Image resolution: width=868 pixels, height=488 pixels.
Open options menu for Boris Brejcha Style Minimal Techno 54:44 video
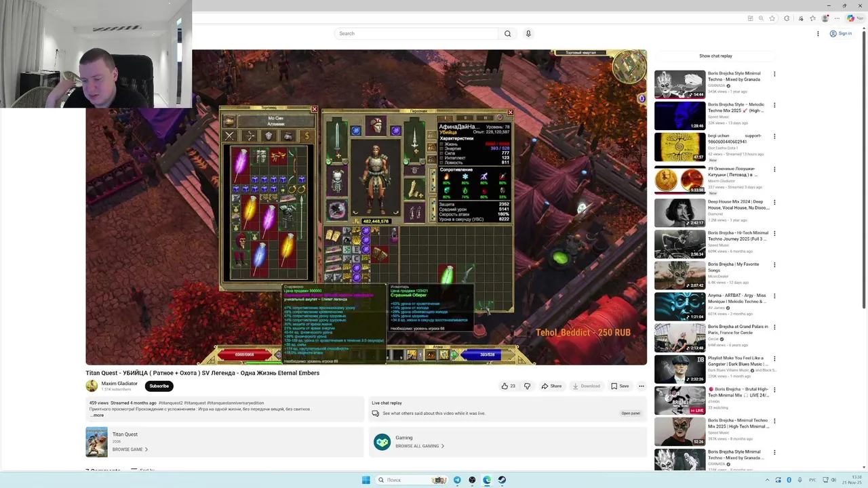pos(774,74)
